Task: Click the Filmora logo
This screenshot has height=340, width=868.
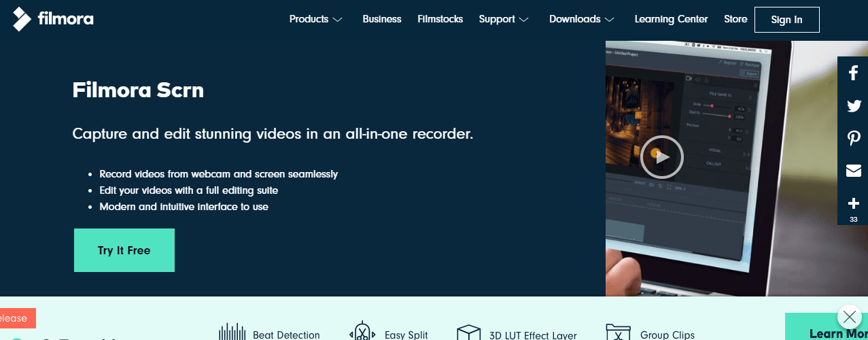Action: coord(53,19)
